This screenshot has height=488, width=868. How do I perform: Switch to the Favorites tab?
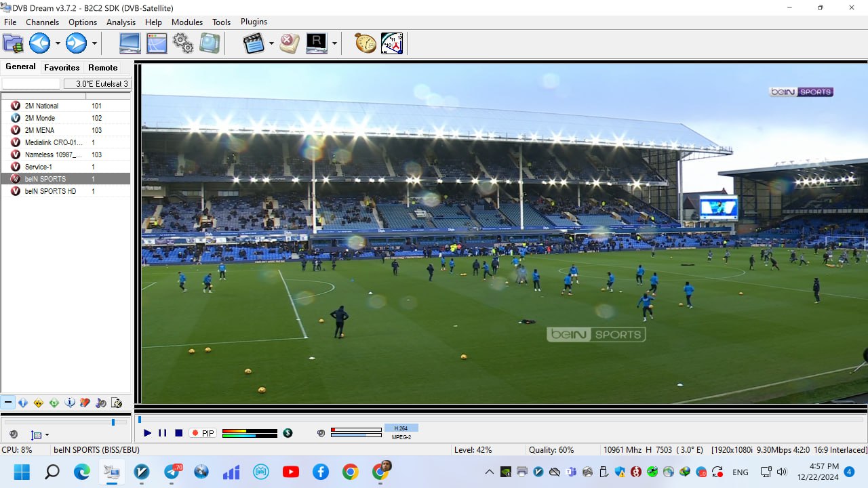tap(62, 67)
